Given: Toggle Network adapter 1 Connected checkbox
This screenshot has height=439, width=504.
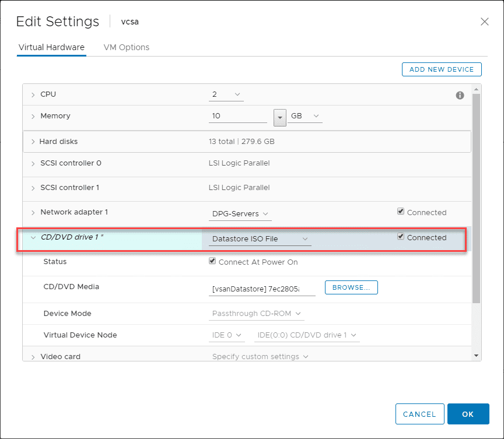Looking at the screenshot, I should point(400,212).
